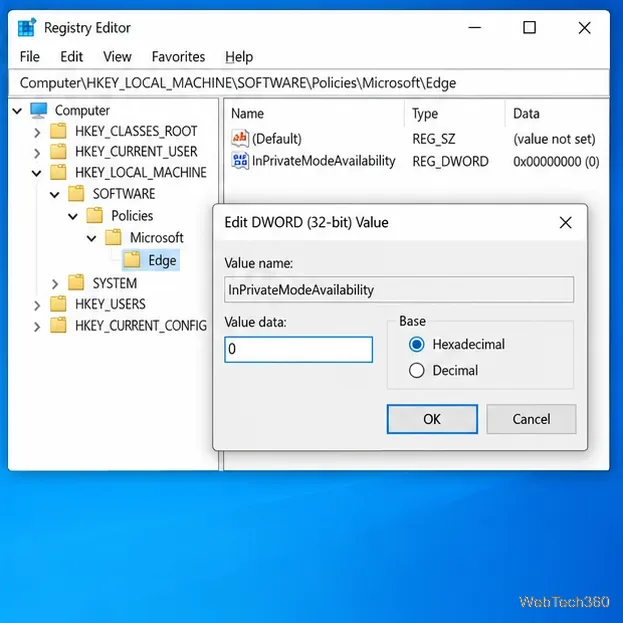Screen dimensions: 623x623
Task: Minimize the Registry Editor window
Action: coord(474,28)
